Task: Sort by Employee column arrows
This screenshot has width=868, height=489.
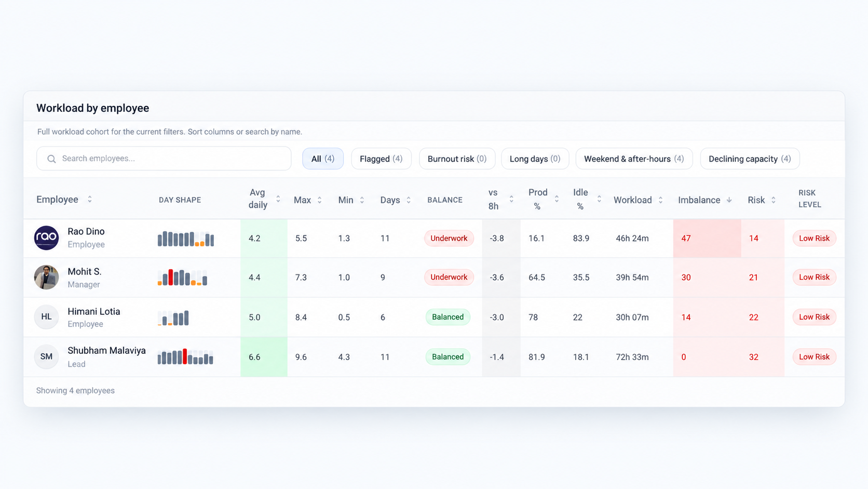Action: pos(90,200)
